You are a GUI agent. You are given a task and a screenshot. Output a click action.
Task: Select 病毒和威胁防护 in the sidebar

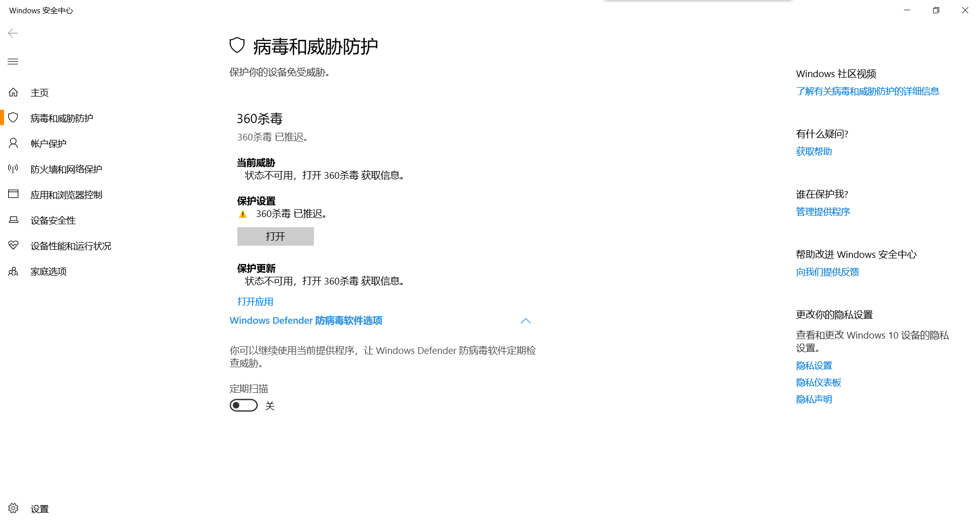coord(62,118)
